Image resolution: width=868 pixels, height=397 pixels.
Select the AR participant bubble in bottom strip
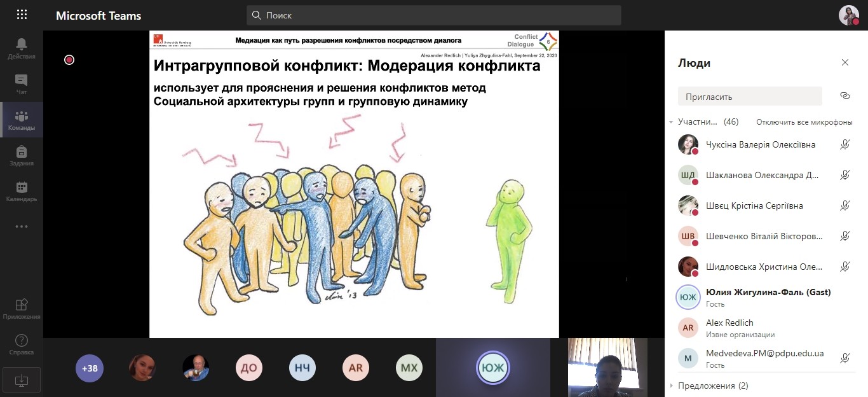(x=355, y=368)
